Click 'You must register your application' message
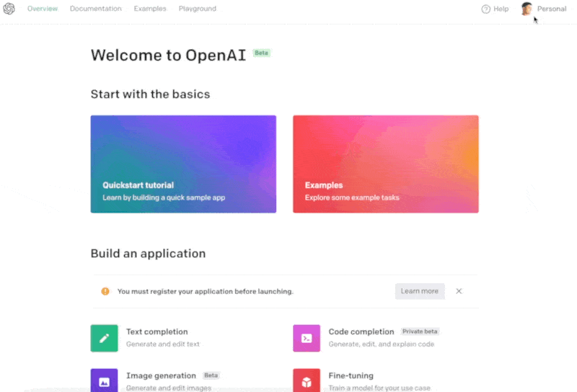This screenshot has height=392, width=577. click(206, 291)
